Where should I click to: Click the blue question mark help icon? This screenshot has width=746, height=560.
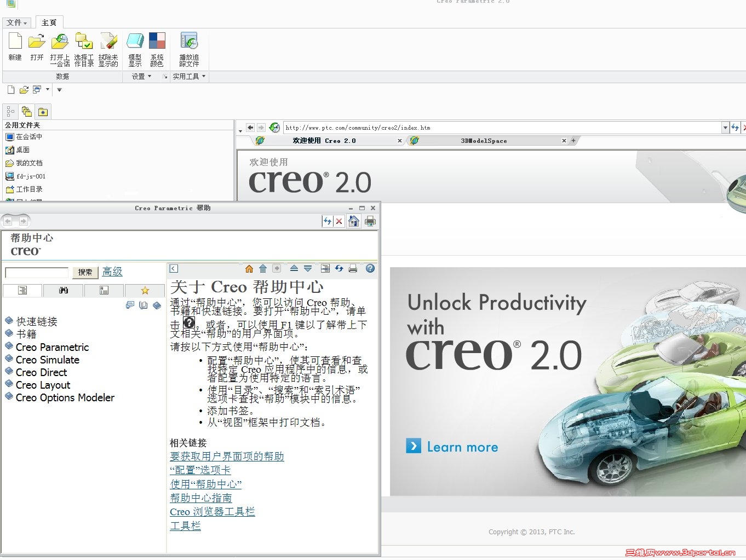click(x=370, y=268)
